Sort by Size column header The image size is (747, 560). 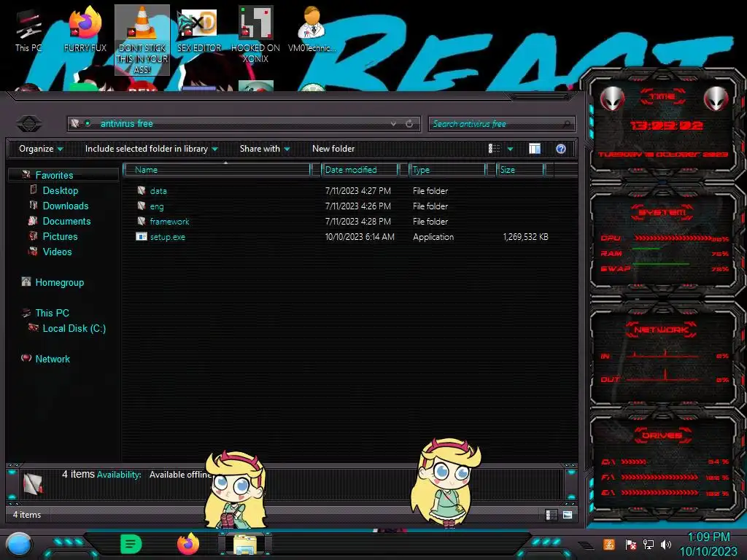[x=519, y=169]
